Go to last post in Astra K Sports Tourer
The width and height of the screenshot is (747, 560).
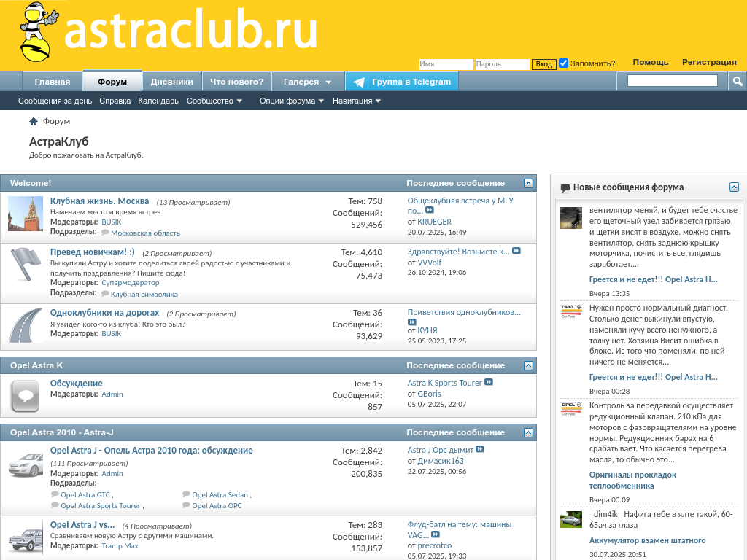tap(489, 383)
